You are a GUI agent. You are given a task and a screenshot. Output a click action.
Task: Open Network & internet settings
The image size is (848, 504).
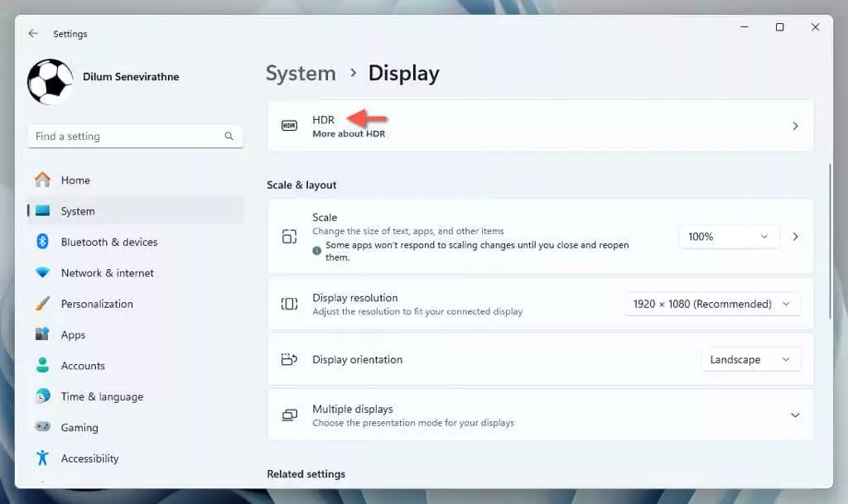(x=135, y=273)
